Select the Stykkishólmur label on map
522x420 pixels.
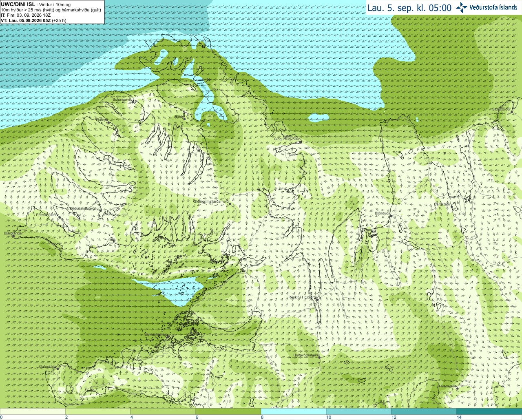click(156, 334)
